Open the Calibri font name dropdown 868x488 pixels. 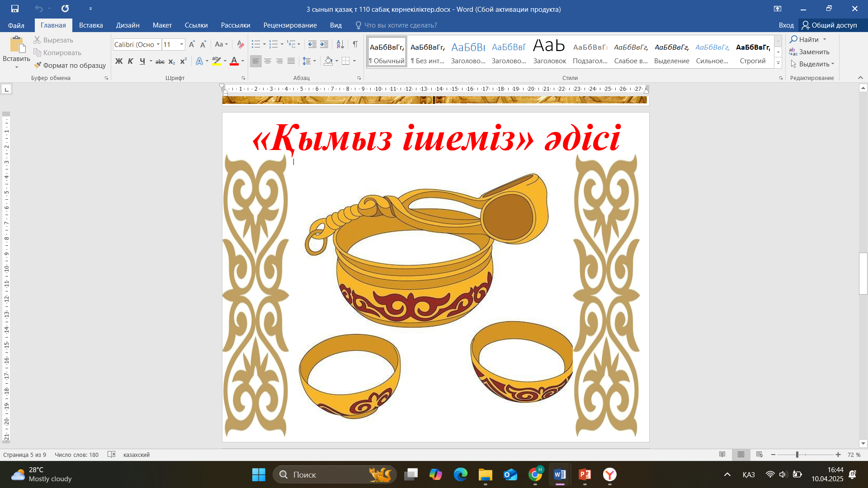(x=158, y=44)
